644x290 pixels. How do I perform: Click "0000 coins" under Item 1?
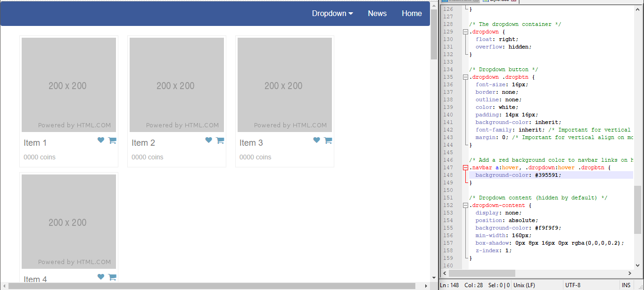tap(40, 157)
